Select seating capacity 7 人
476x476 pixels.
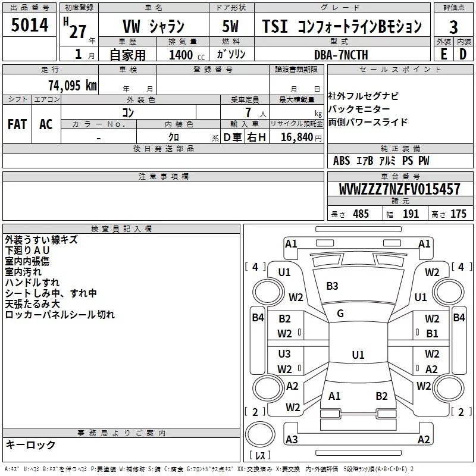[x=256, y=112]
